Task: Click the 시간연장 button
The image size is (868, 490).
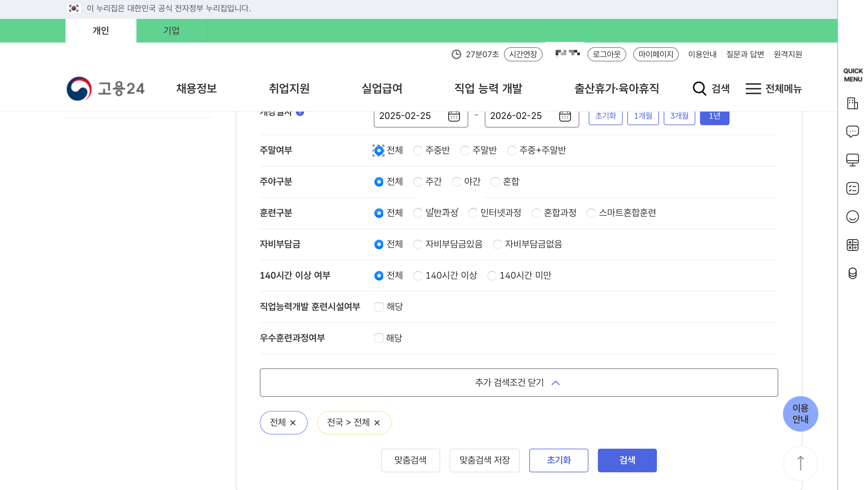Action: click(x=523, y=54)
